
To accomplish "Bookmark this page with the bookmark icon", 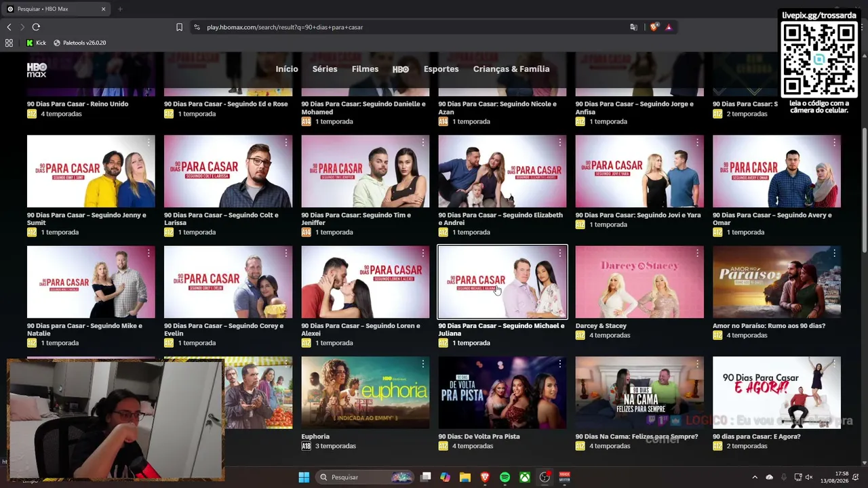I will (x=179, y=27).
